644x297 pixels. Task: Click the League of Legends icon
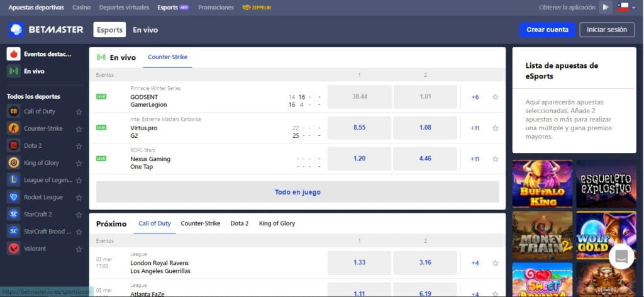tap(13, 180)
